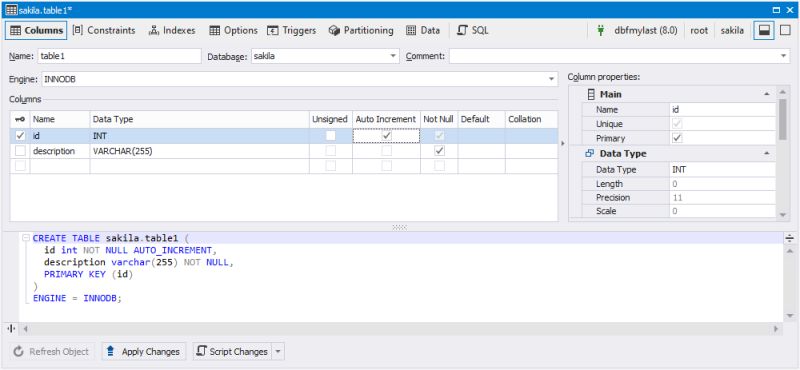The width and height of the screenshot is (800, 370).
Task: Click the Default column header
Action: click(x=481, y=119)
